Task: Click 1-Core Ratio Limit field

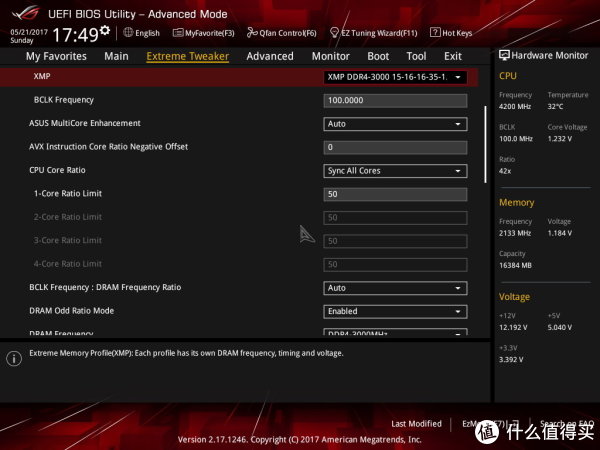Action: 395,194
